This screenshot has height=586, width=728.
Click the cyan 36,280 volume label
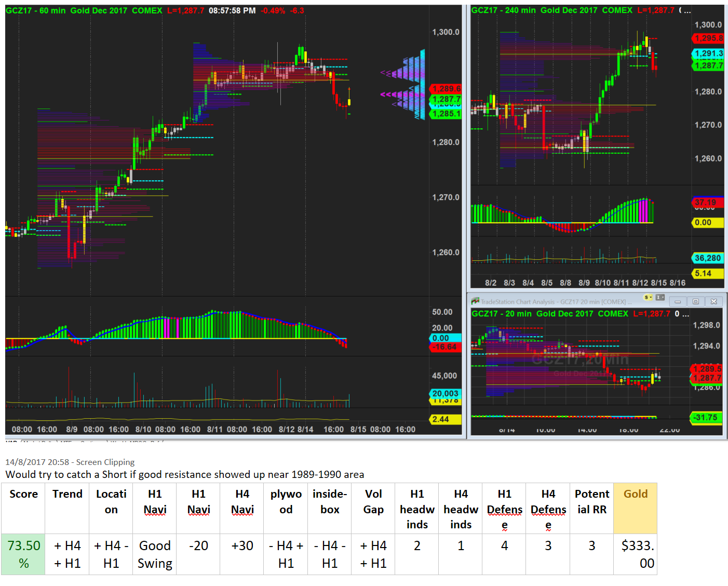[708, 258]
